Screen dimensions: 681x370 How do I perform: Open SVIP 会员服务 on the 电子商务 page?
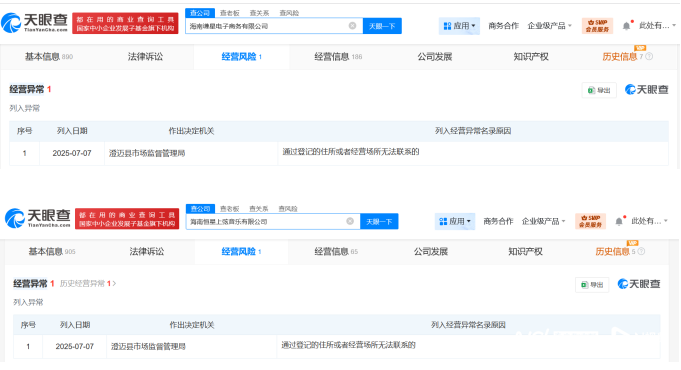point(597,26)
